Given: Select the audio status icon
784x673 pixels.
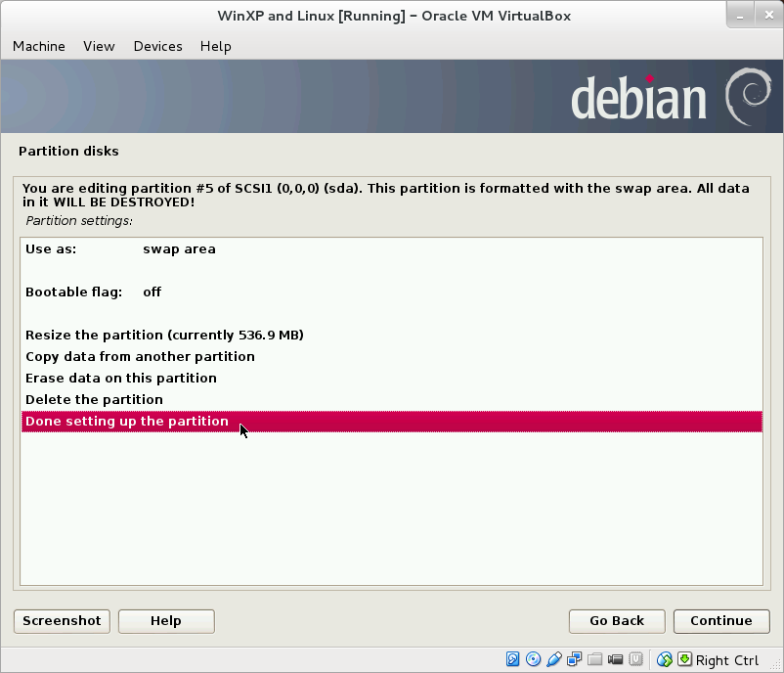Looking at the screenshot, I should tap(555, 659).
